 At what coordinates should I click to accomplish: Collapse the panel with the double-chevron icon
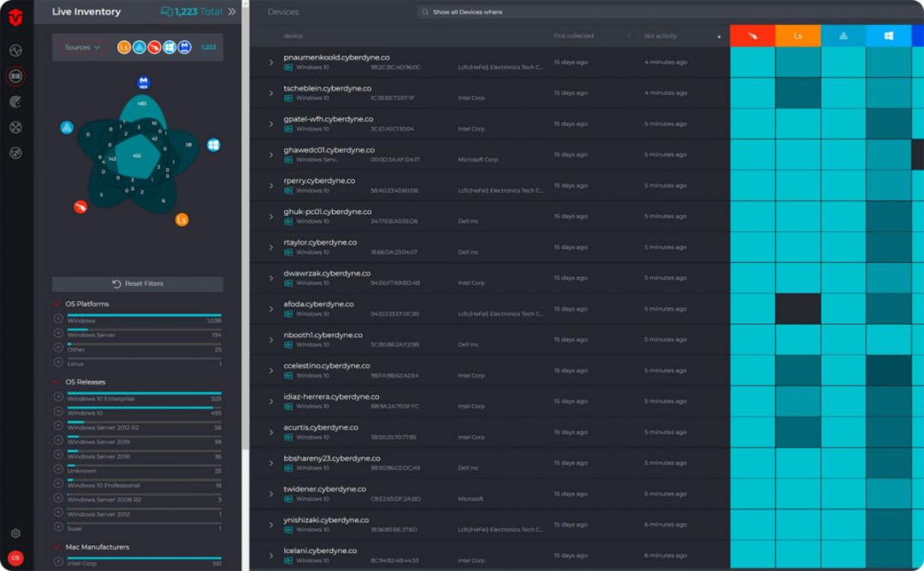(231, 12)
